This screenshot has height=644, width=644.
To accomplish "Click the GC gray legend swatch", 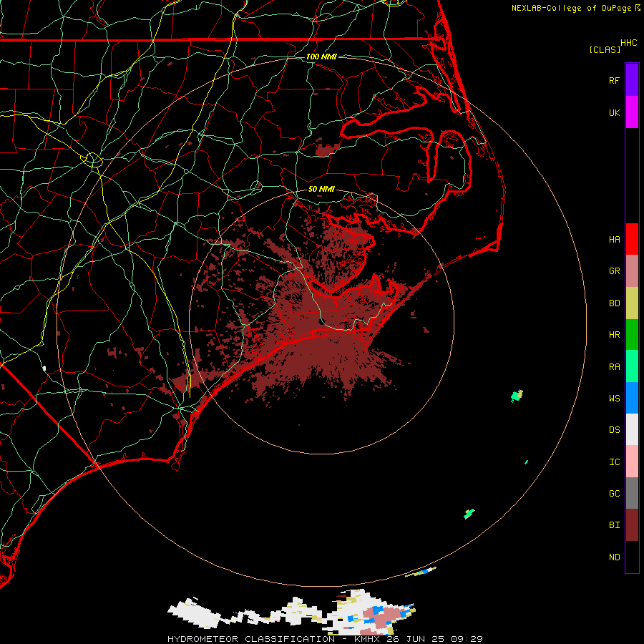I will (x=632, y=493).
